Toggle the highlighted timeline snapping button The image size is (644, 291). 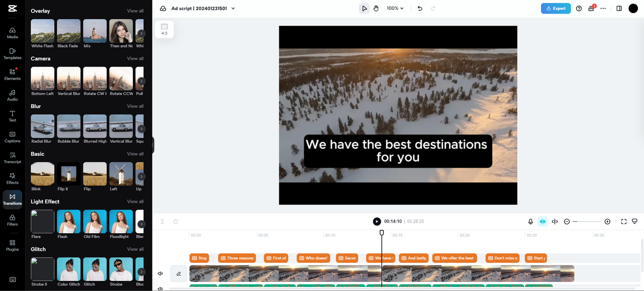point(542,222)
